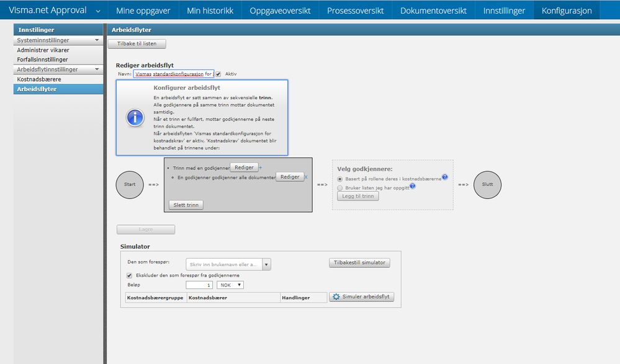This screenshot has height=364, width=620.
Task: Open the Prosessoversikt tab
Action: coord(356,11)
